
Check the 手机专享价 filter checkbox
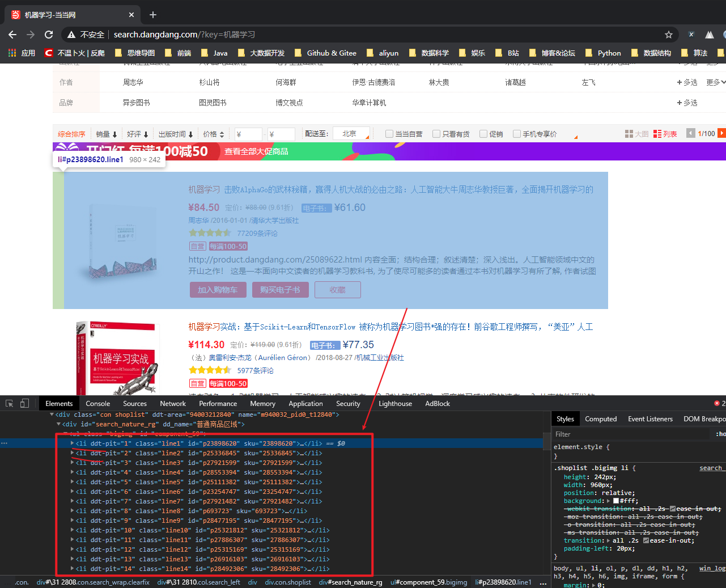pos(517,134)
